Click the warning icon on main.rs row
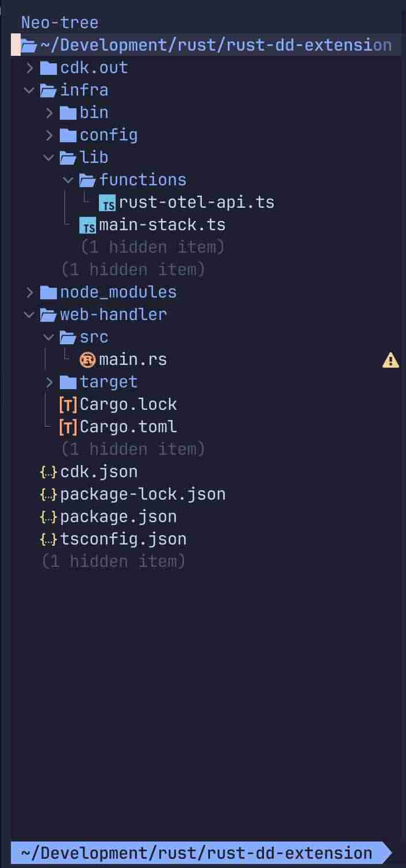Screen dimensions: 406x868 click(x=390, y=360)
